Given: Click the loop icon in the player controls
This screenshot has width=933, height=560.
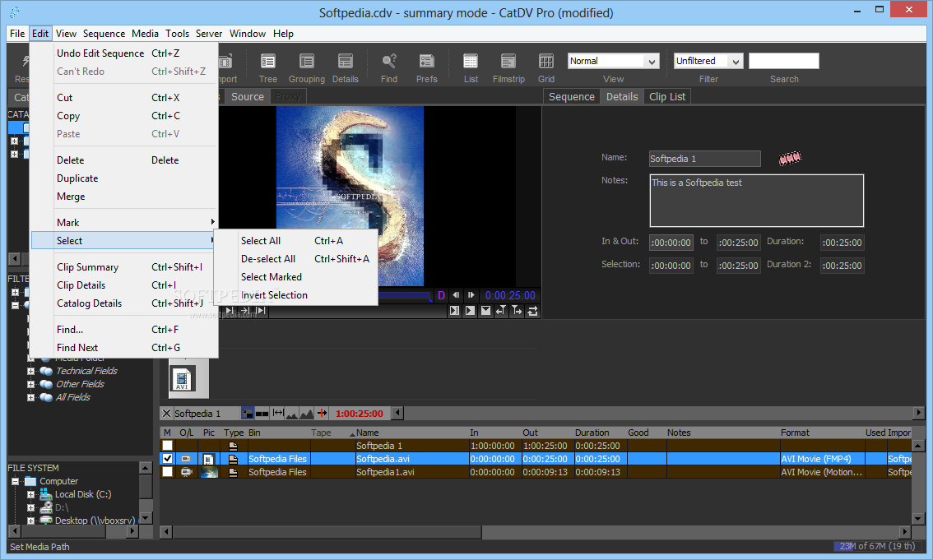Looking at the screenshot, I should coord(532,310).
